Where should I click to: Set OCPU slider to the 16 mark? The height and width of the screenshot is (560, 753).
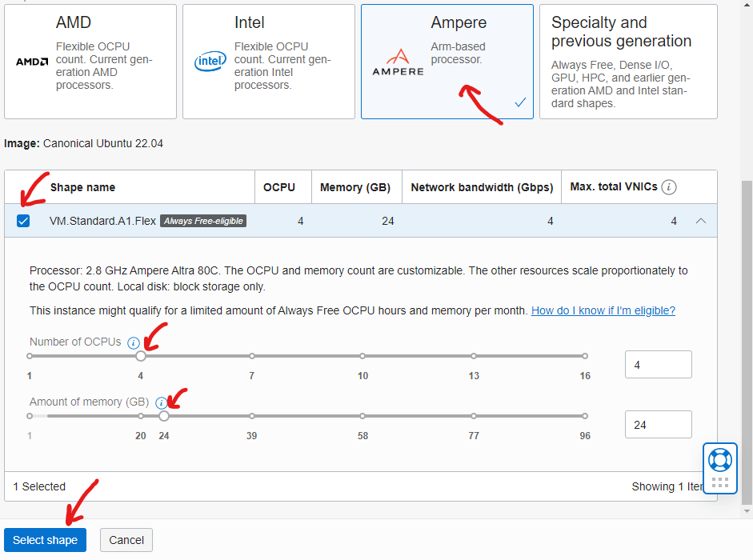[x=584, y=356]
